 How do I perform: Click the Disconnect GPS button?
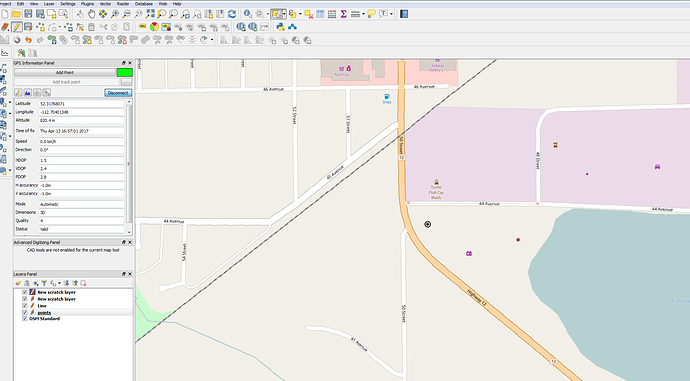coord(118,93)
